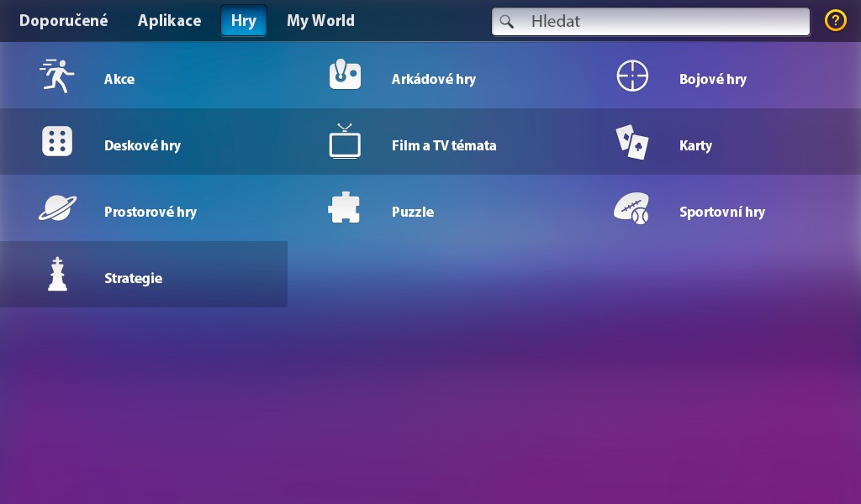The image size is (861, 504).
Task: Open Film a TV témata label
Action: 444,145
